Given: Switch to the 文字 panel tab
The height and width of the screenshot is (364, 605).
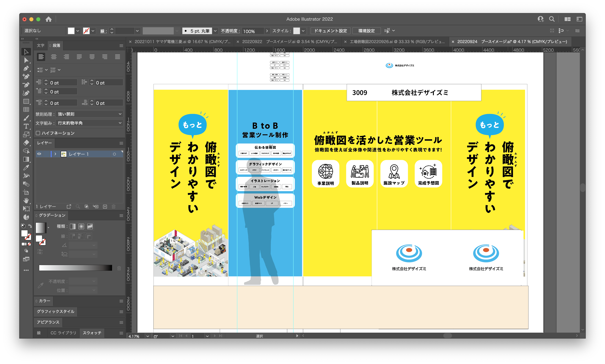Looking at the screenshot, I should 41,45.
